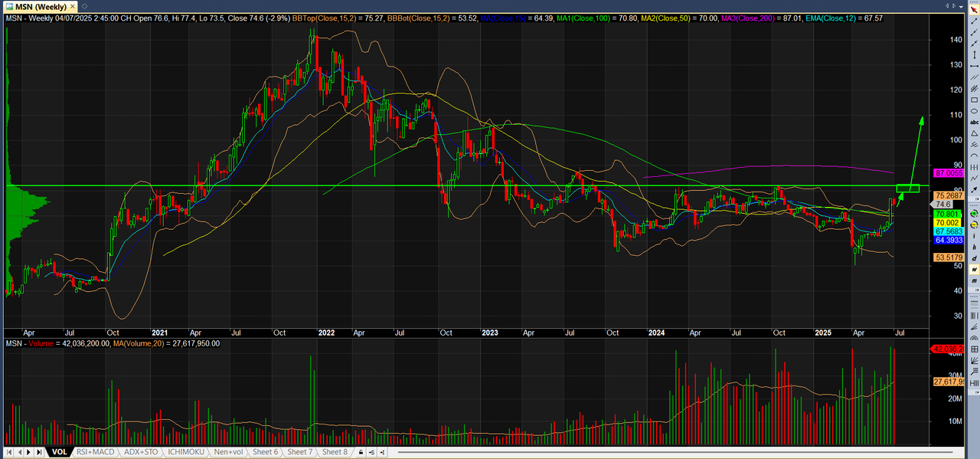This screenshot has height=459, width=980.
Task: Activate the MSN (Weekly) chart tab
Action: pos(40,6)
